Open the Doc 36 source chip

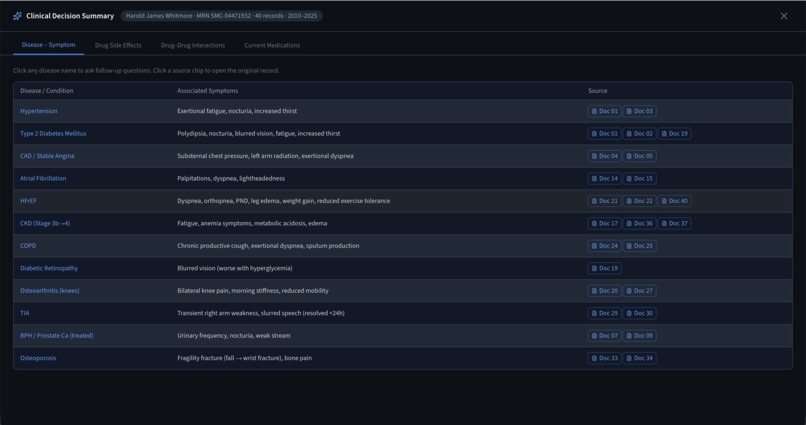[639, 224]
